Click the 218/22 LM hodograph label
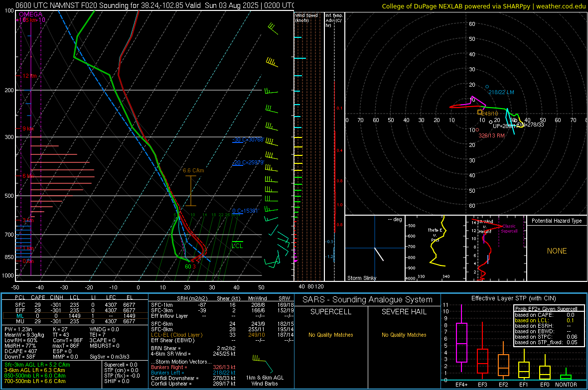The width and height of the screenshot is (588, 390). pos(501,92)
